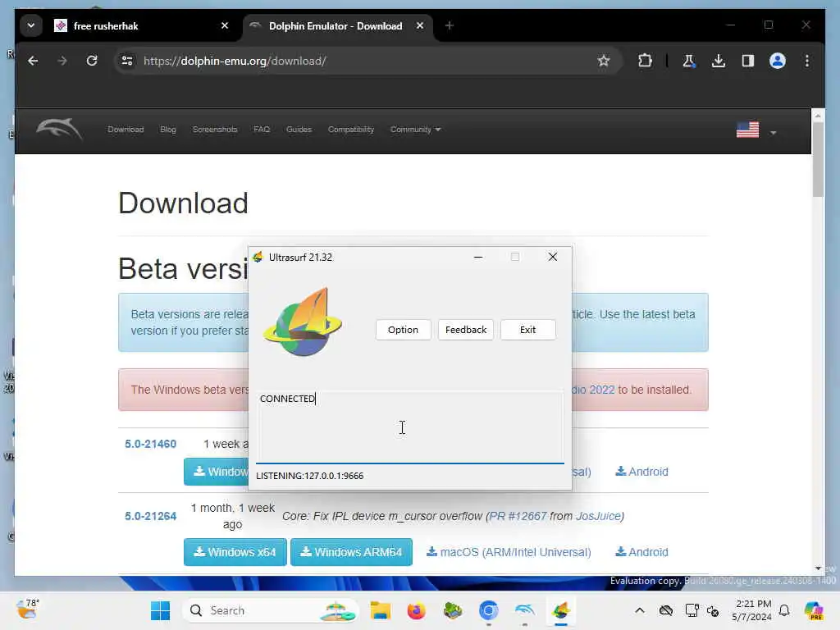Image resolution: width=840 pixels, height=630 pixels.
Task: Open File Explorer from taskbar
Action: coord(380,610)
